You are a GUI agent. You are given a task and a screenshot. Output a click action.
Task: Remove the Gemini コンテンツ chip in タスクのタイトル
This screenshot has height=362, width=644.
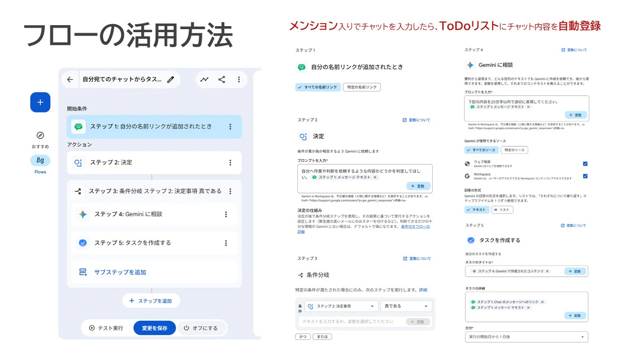click(547, 271)
